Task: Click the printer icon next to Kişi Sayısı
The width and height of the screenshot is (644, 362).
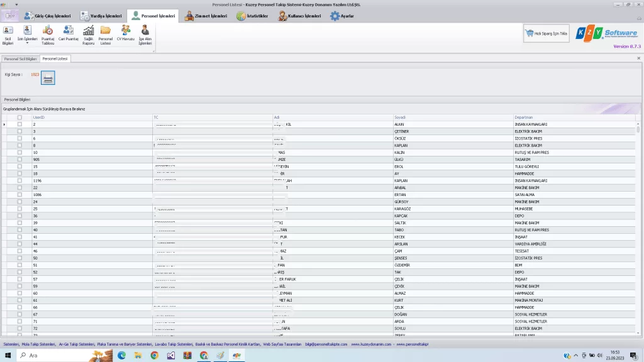Action: (48, 77)
